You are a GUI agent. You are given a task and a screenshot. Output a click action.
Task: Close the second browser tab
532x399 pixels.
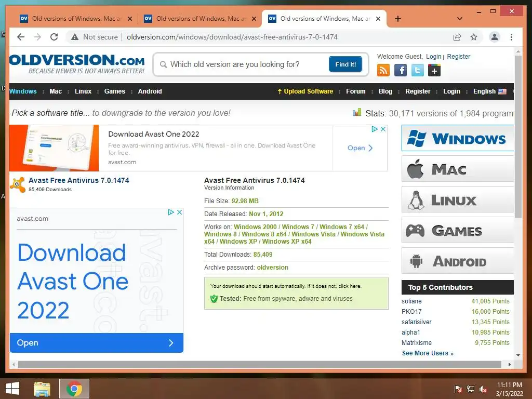point(254,19)
